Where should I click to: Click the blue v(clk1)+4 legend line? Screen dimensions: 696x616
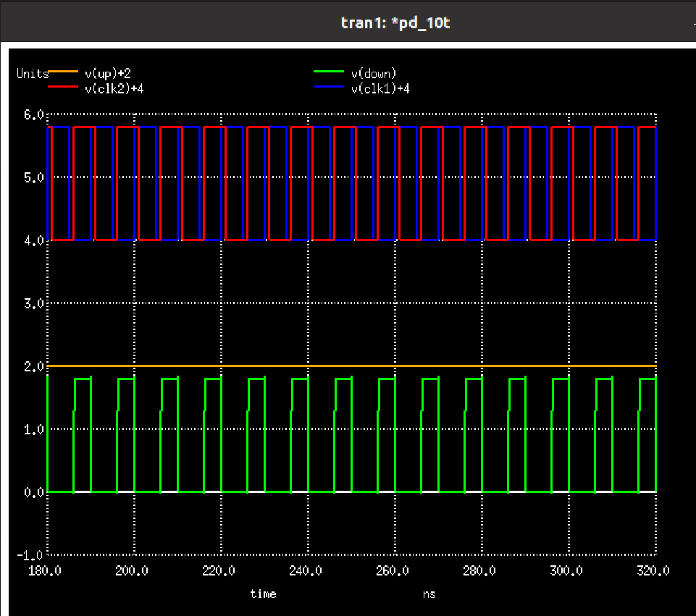329,86
